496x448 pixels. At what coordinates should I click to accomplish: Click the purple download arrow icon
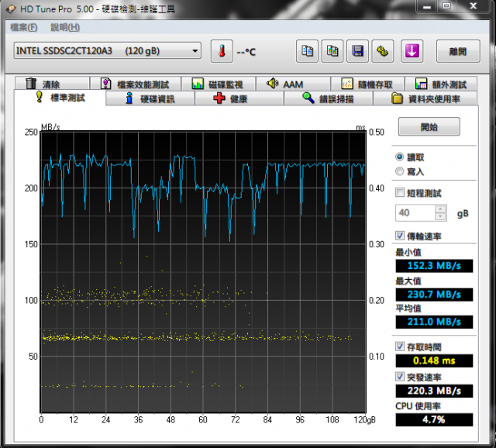(x=412, y=51)
